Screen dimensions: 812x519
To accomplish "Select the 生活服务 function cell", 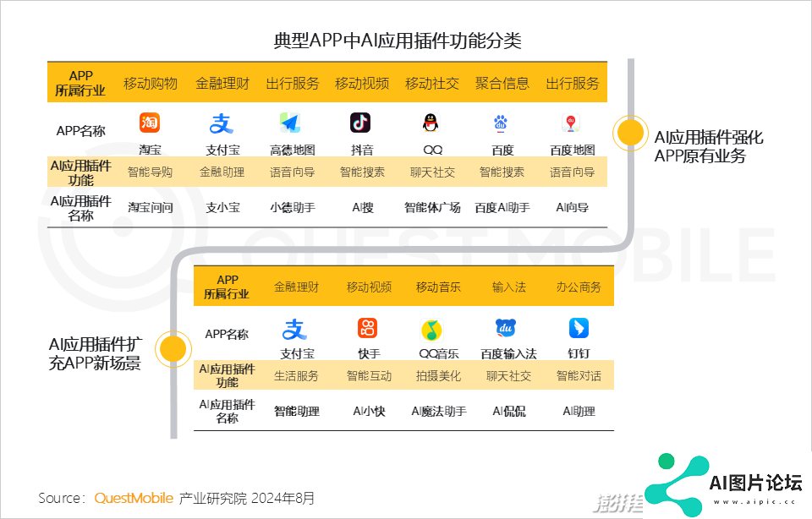I will point(296,376).
